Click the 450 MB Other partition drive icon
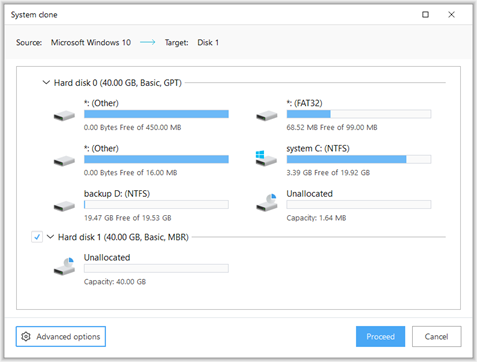Screen dimensions: 477x362 pos(64,116)
